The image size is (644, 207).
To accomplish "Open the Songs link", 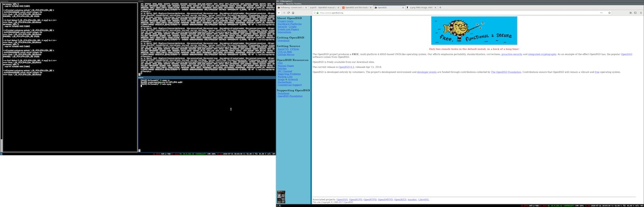I will pos(281,80).
